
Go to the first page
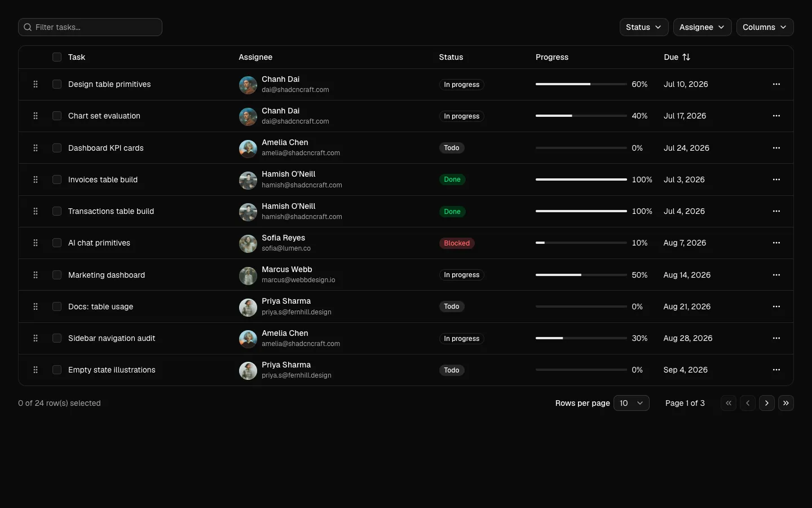pyautogui.click(x=729, y=403)
